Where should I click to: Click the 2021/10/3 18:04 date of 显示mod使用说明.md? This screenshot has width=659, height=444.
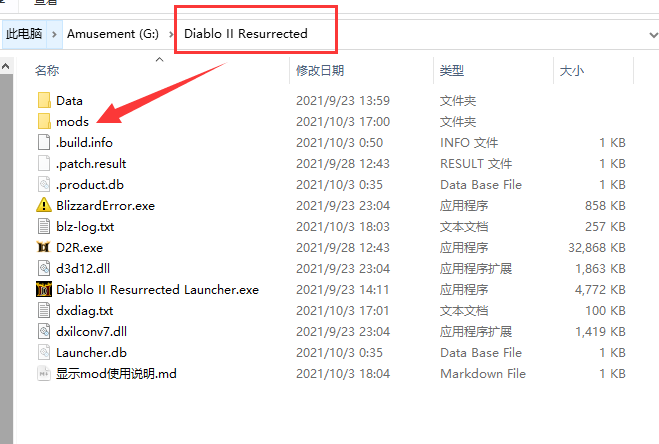coord(343,374)
